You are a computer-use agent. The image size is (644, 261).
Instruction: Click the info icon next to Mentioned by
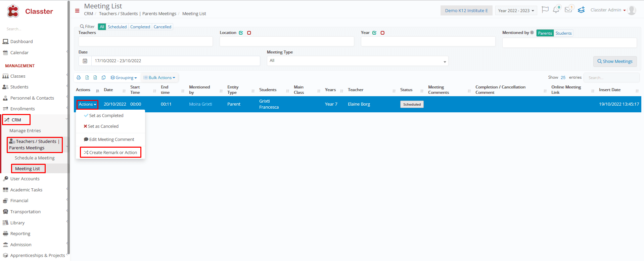coord(532,33)
